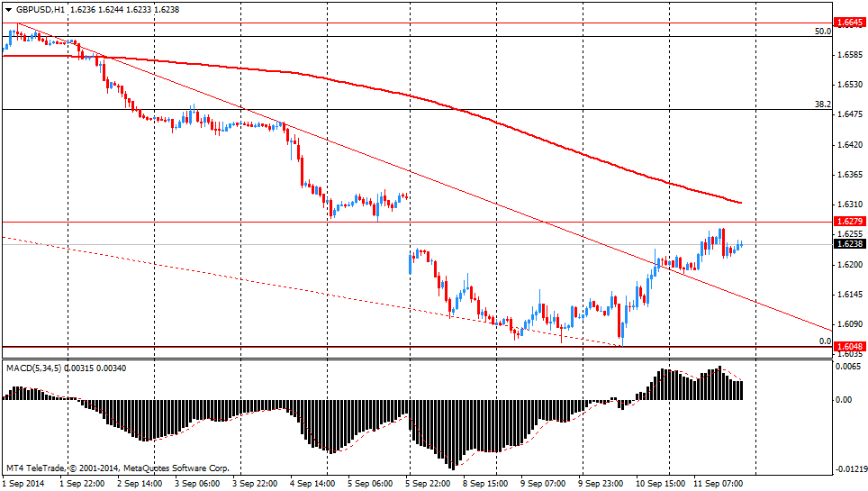Click the 1.6530 value on price axis
Image resolution: width=868 pixels, height=491 pixels.
coord(850,85)
